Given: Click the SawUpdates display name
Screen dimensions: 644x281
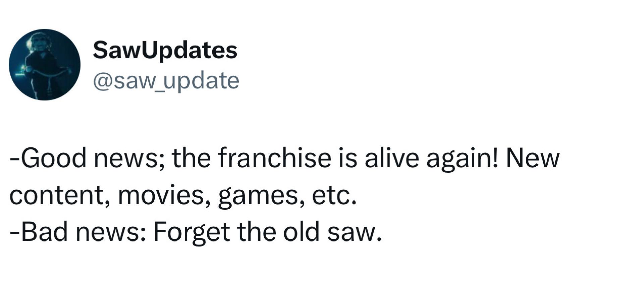Looking at the screenshot, I should coord(165,51).
